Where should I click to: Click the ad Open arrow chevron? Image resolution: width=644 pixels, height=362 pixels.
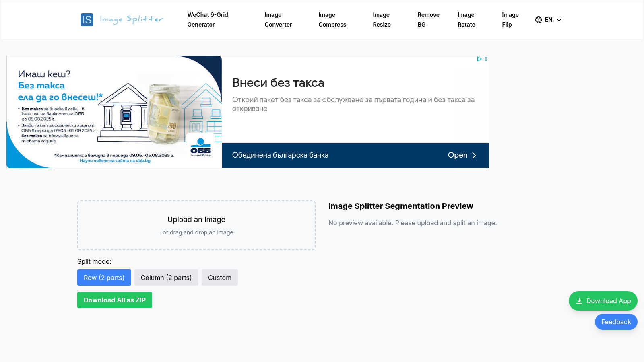pos(474,155)
